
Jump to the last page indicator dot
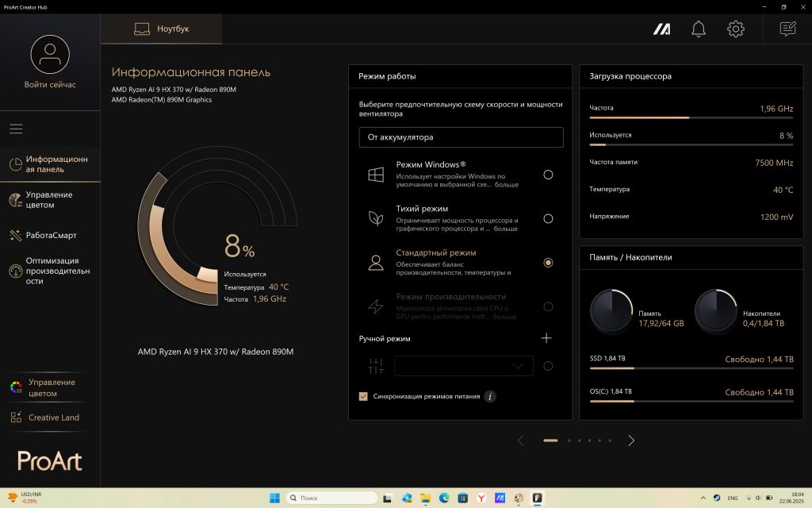coord(610,441)
